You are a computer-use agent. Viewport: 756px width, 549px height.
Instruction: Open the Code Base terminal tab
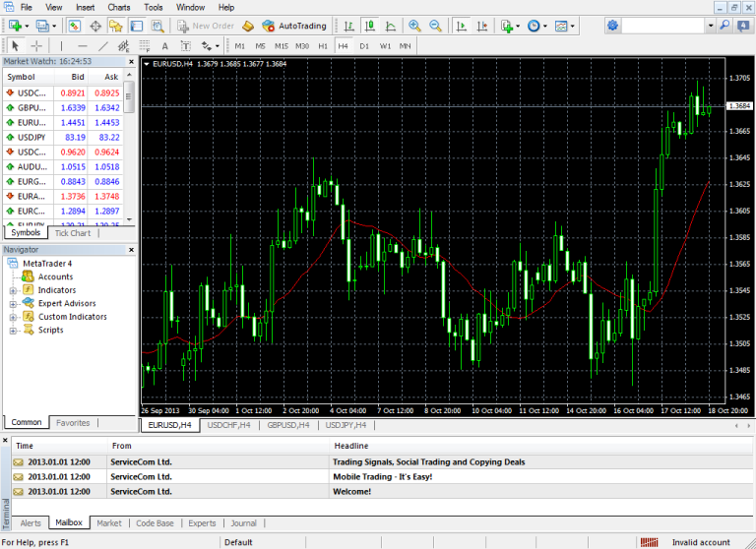[x=155, y=523]
